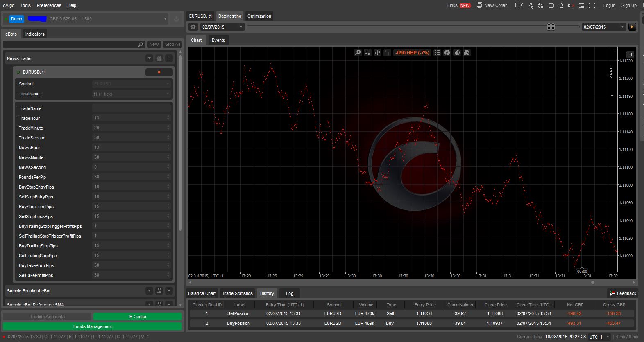The height and width of the screenshot is (342, 644).
Task: Open backtesting end date dropdown
Action: 604,27
